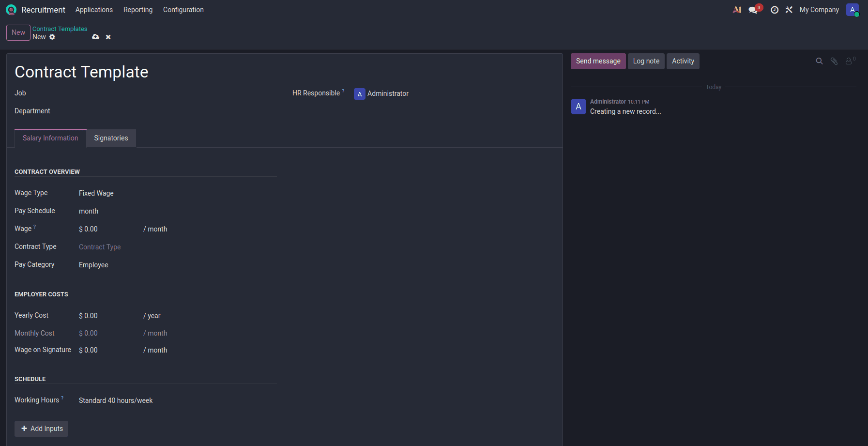Go to Contract Templates breadcrumb

tap(60, 29)
